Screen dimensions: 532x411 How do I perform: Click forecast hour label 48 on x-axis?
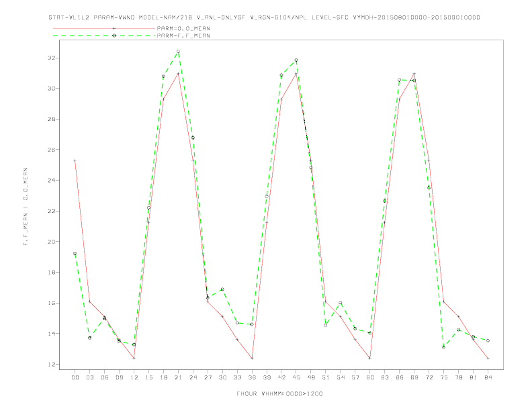click(x=311, y=377)
